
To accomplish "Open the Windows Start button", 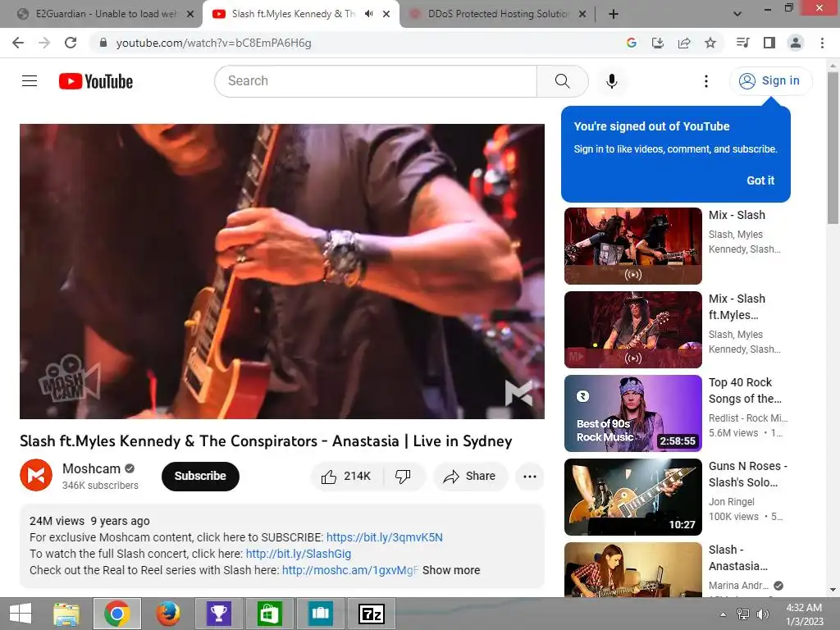I will (21, 614).
